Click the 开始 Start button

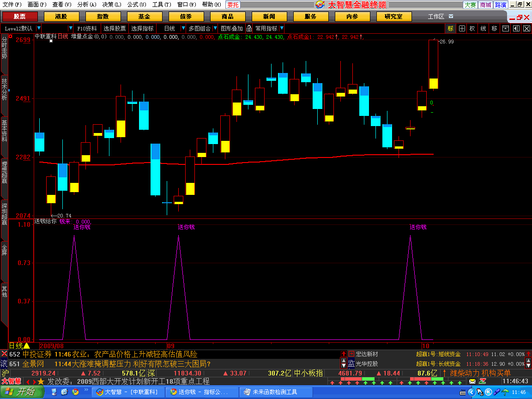click(22, 392)
